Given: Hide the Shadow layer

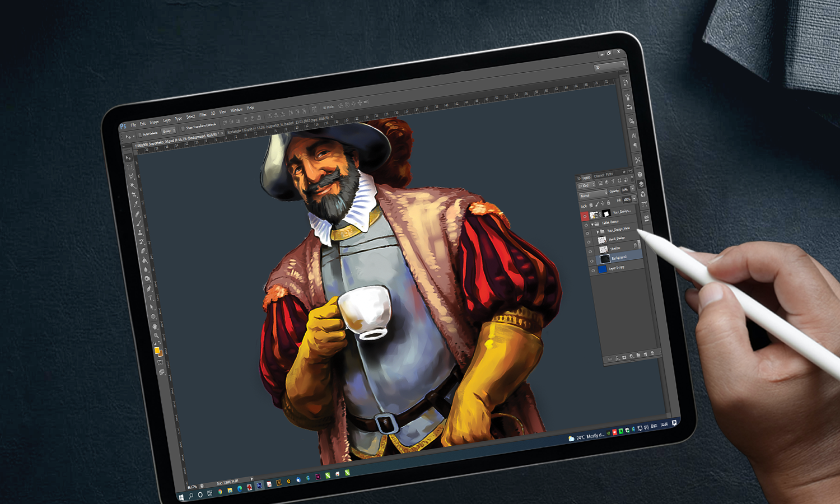Looking at the screenshot, I should [590, 251].
